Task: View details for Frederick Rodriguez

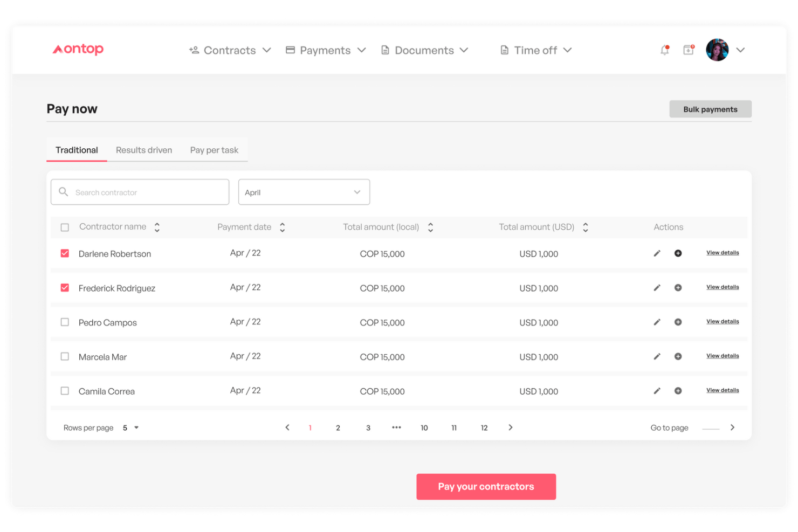Action: coord(723,287)
